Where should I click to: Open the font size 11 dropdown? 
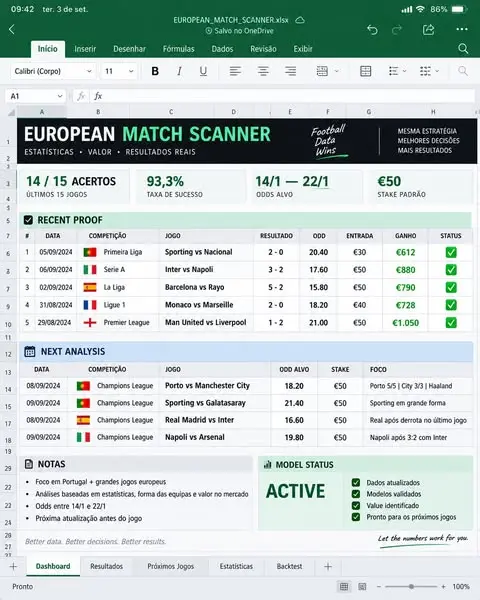119,71
